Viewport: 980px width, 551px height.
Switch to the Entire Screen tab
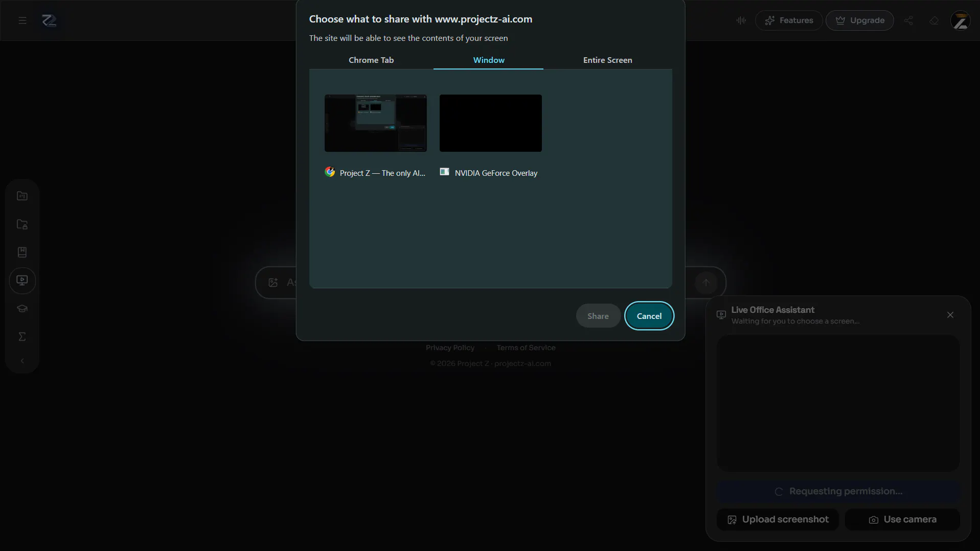pyautogui.click(x=608, y=60)
